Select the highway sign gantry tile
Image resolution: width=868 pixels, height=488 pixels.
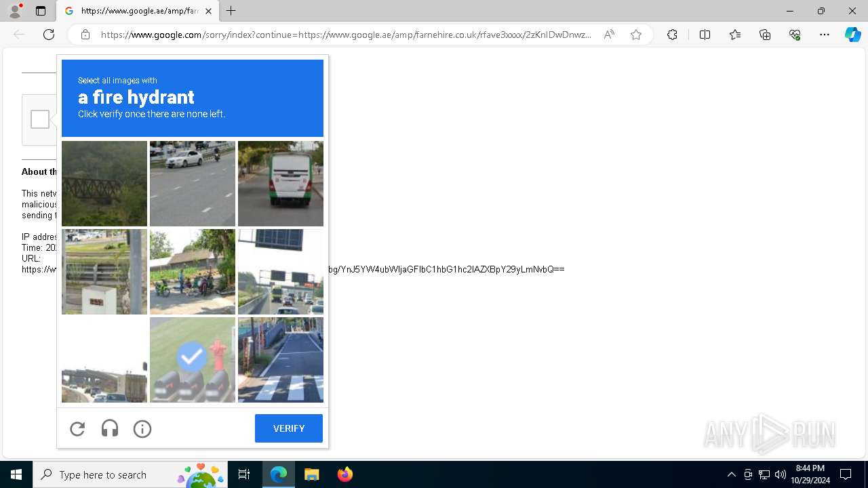[281, 272]
